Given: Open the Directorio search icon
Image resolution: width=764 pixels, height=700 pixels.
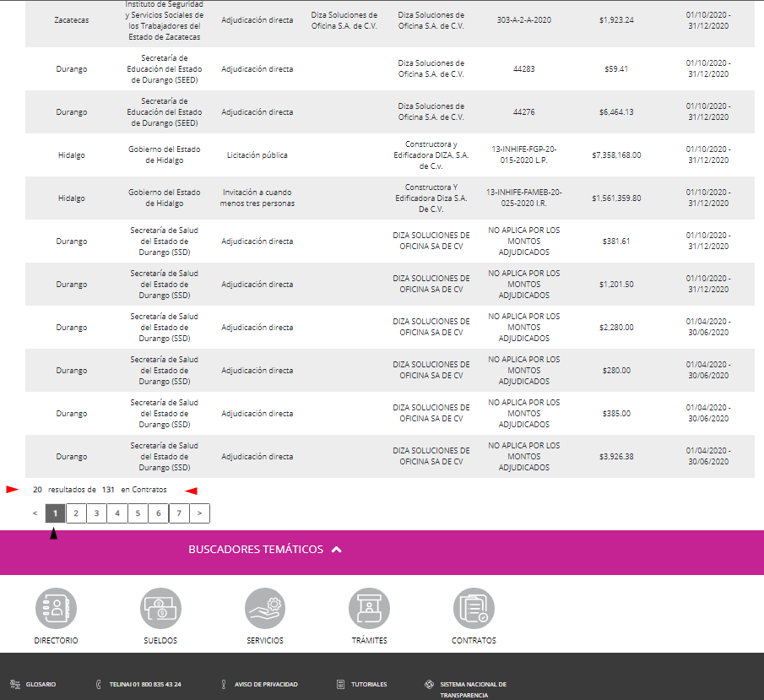Looking at the screenshot, I should pyautogui.click(x=56, y=608).
